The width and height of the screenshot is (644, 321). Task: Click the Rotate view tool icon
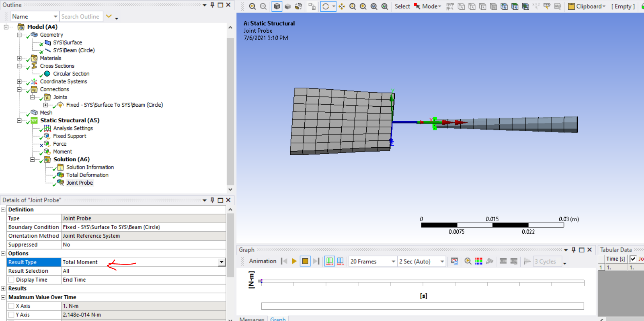[326, 7]
